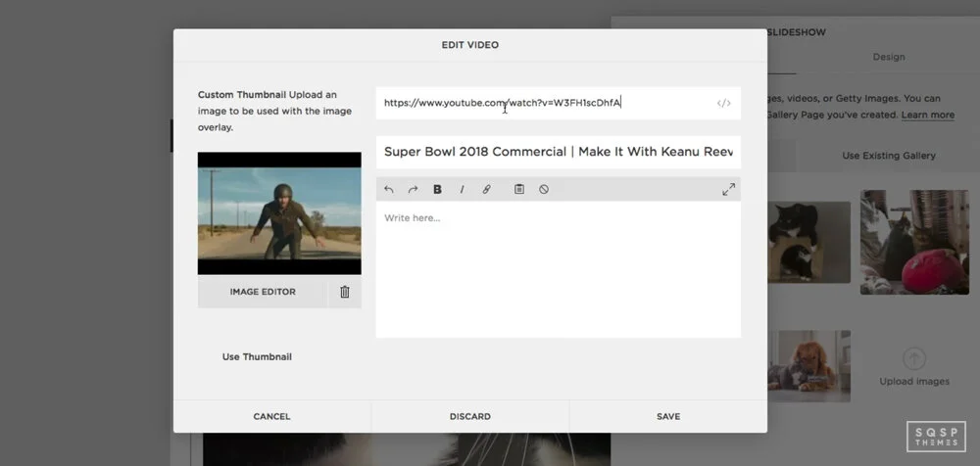Select Use Existing Gallery in background panel
This screenshot has height=466, width=980.
click(889, 156)
